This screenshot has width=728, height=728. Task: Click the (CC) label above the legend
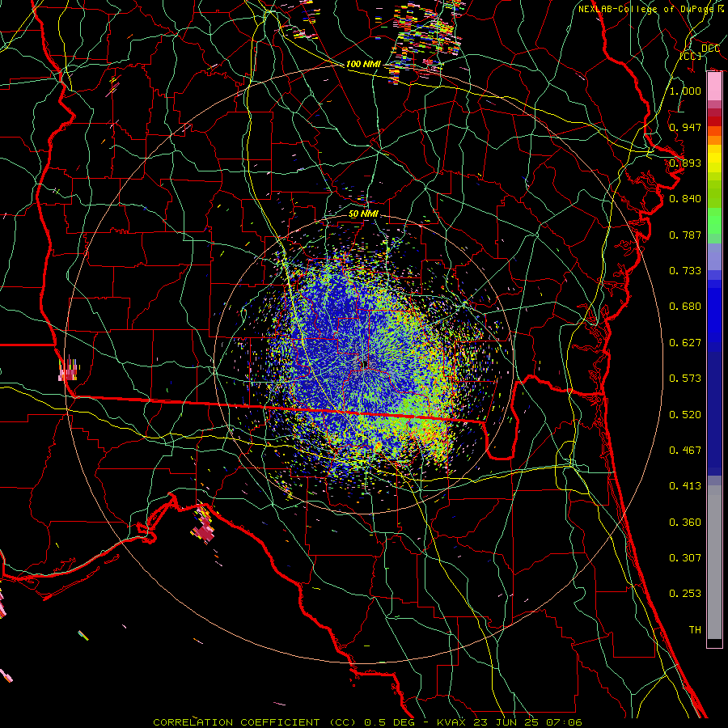tap(691, 56)
